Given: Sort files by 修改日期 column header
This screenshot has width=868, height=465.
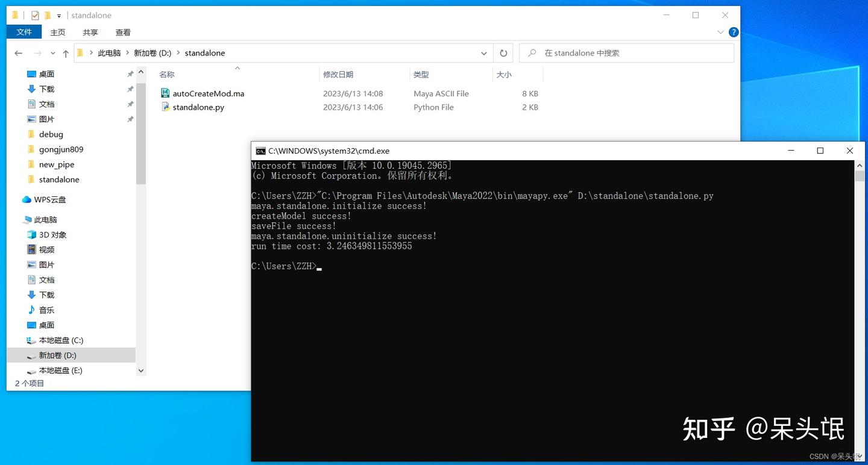Looking at the screenshot, I should 338,75.
